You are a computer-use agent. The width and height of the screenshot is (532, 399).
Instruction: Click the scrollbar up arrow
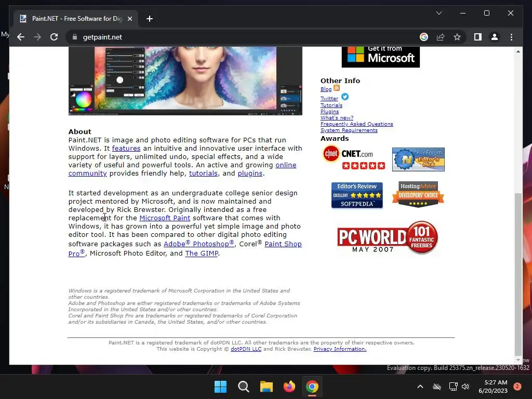pyautogui.click(x=518, y=51)
